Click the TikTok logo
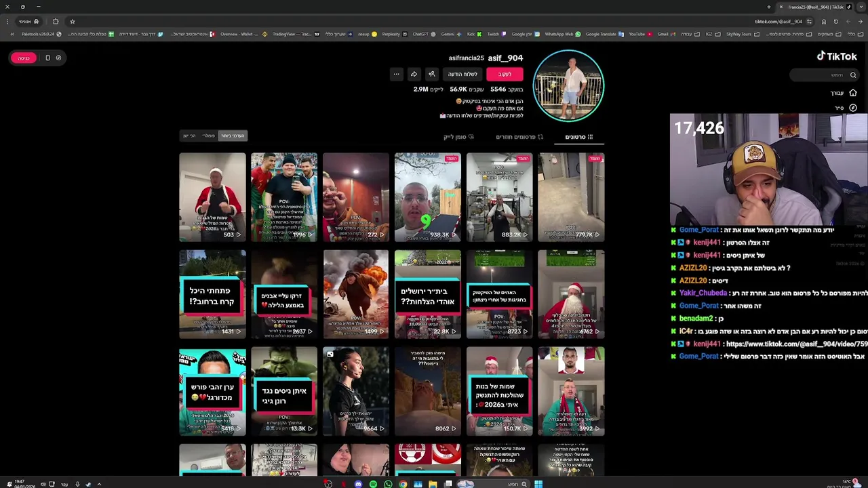868x488 pixels. point(837,56)
